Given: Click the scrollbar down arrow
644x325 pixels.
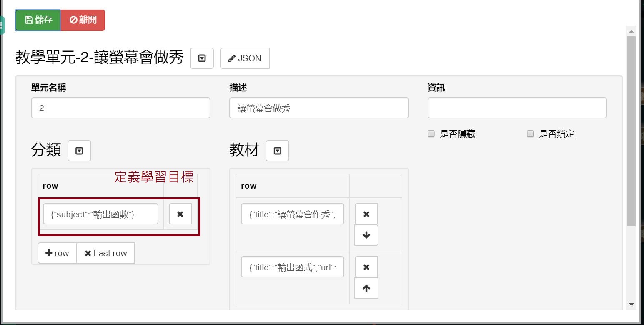Looking at the screenshot, I should tap(631, 305).
